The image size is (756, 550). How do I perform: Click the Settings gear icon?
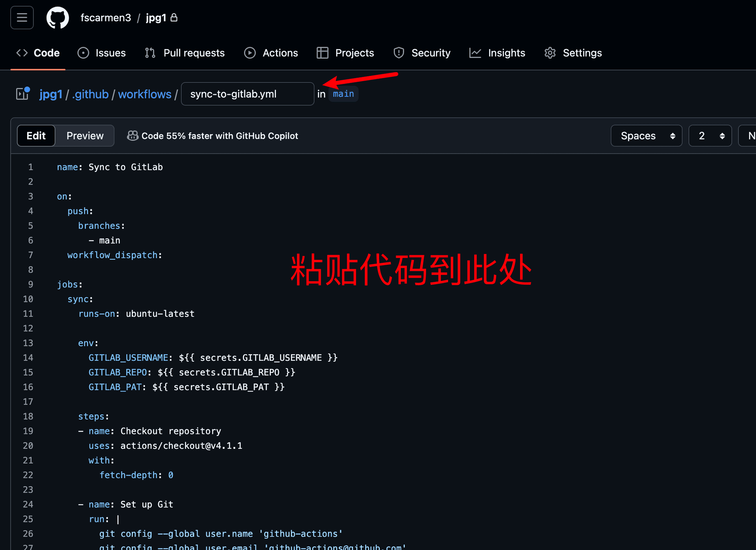tap(550, 53)
